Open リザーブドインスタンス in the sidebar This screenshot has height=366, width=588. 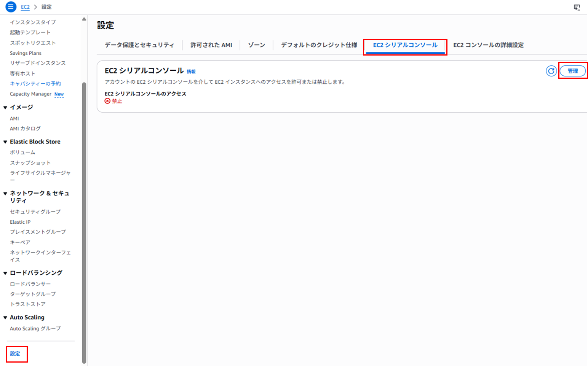pos(38,63)
